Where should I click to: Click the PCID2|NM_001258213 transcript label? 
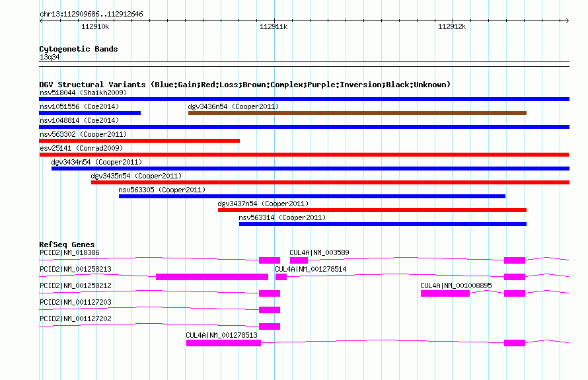(76, 270)
